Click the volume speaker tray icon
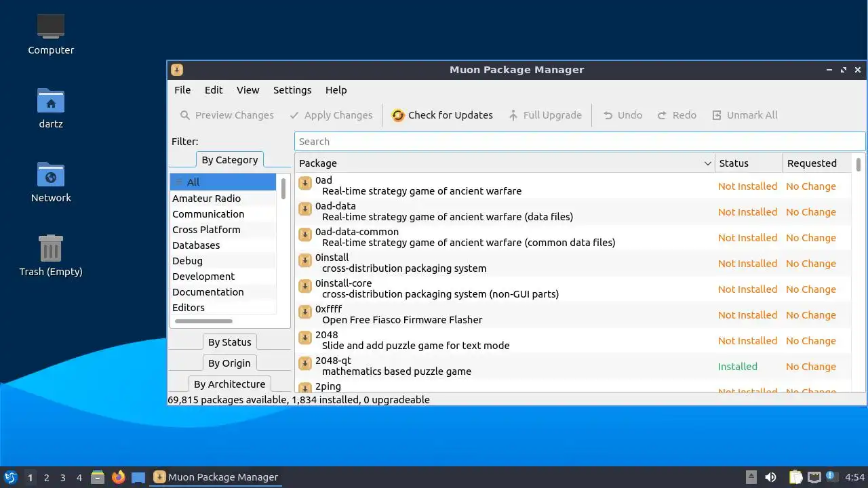This screenshot has width=868, height=488. (x=771, y=477)
